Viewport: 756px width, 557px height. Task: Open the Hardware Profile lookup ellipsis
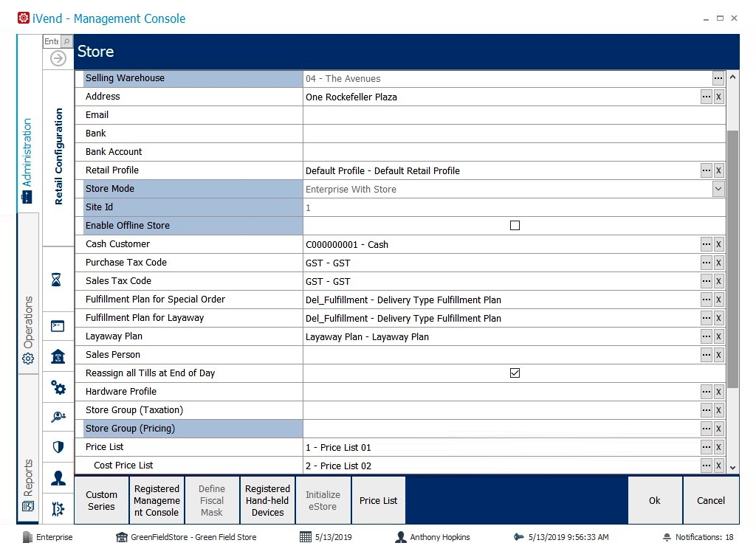coord(707,392)
